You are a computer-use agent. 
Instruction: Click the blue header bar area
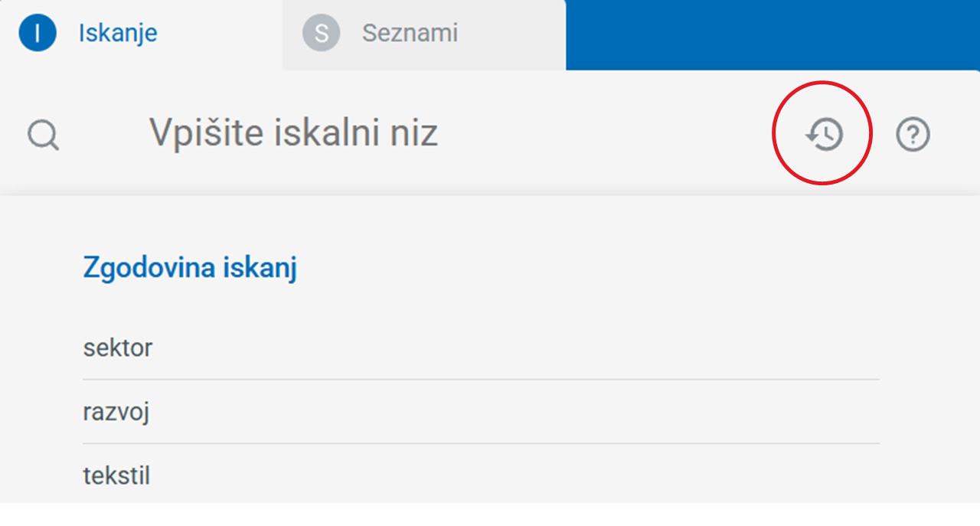click(x=773, y=32)
